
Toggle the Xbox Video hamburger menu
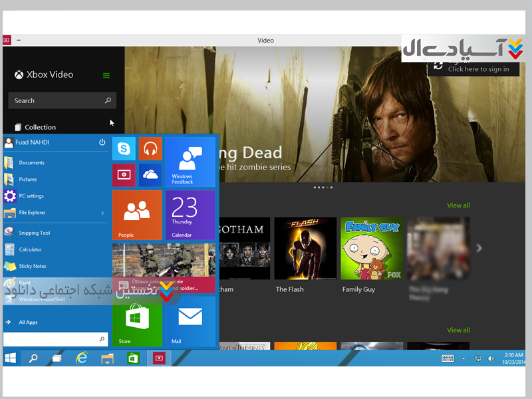106,75
